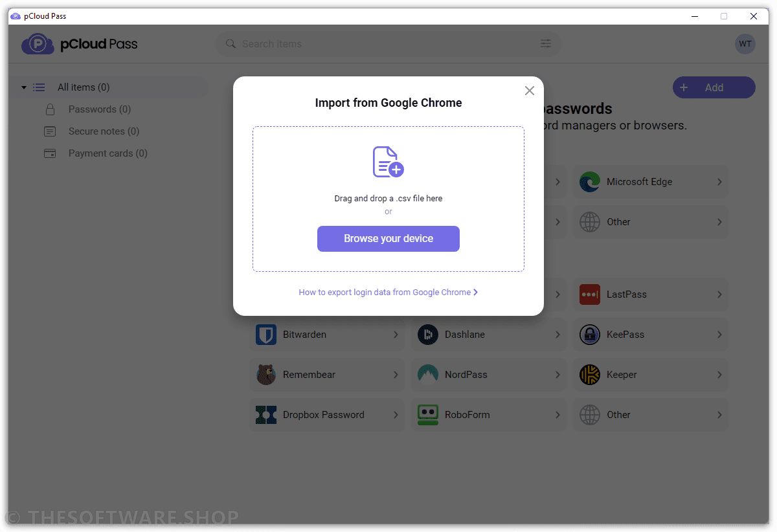Choose RoboForm import option

pyautogui.click(x=489, y=415)
